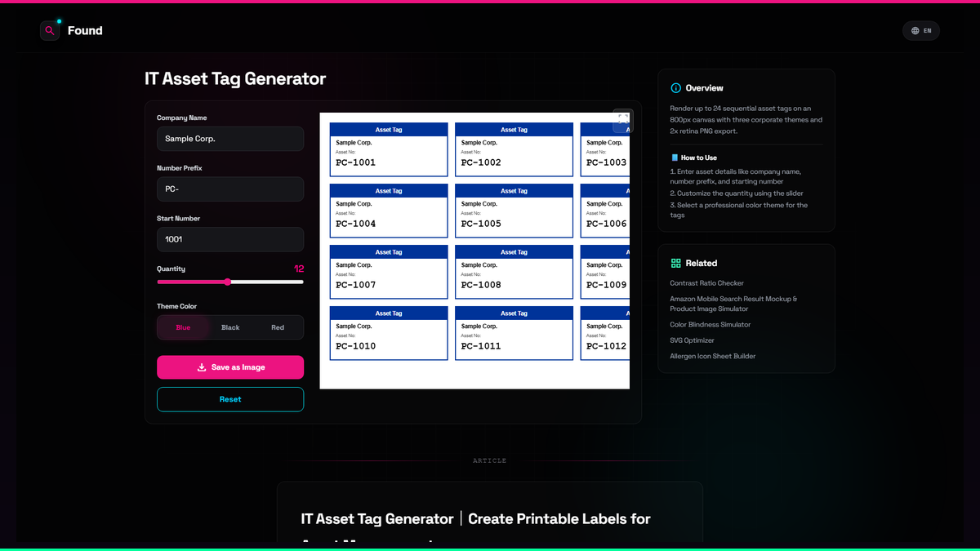Click the download icon on Save button
This screenshot has width=980, height=551.
tap(202, 367)
